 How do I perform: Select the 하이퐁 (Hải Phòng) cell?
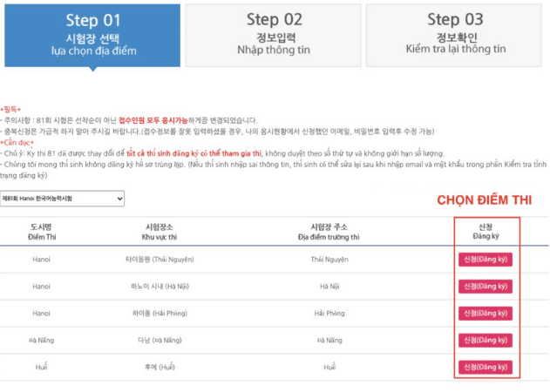159,314
